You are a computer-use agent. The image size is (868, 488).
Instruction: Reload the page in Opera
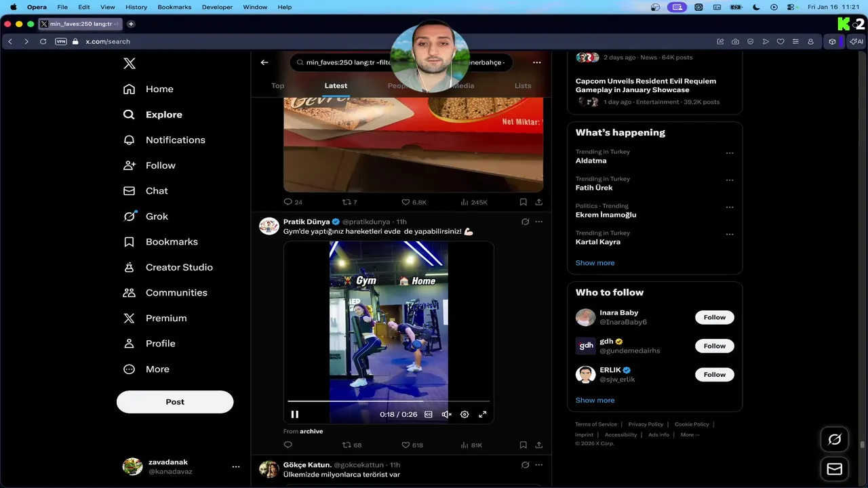(43, 41)
